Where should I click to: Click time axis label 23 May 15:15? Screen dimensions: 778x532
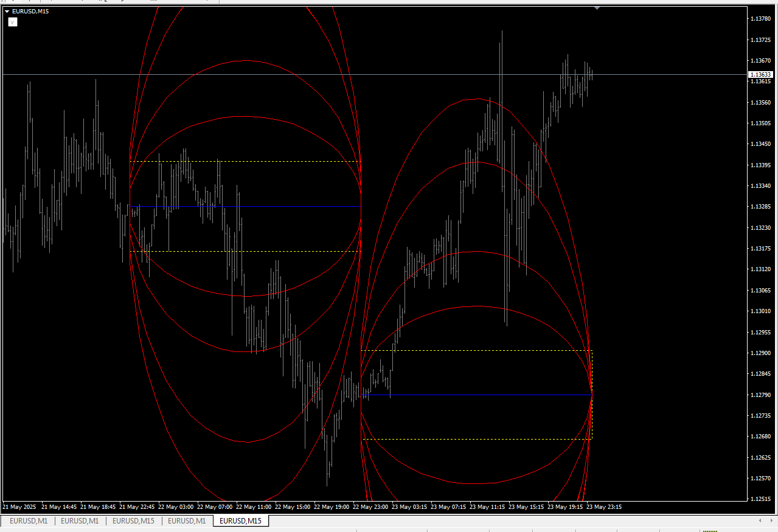(x=526, y=506)
